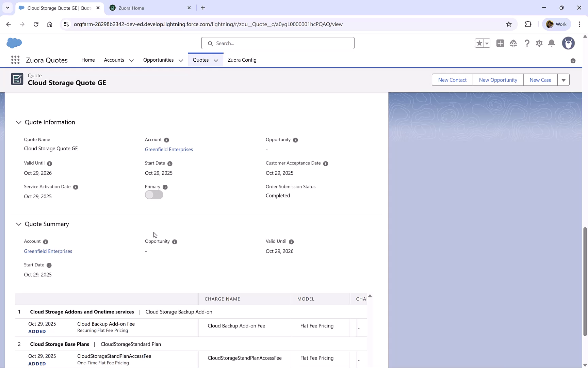Click the global actions plus icon
Image resolution: width=588 pixels, height=368 pixels.
point(500,43)
